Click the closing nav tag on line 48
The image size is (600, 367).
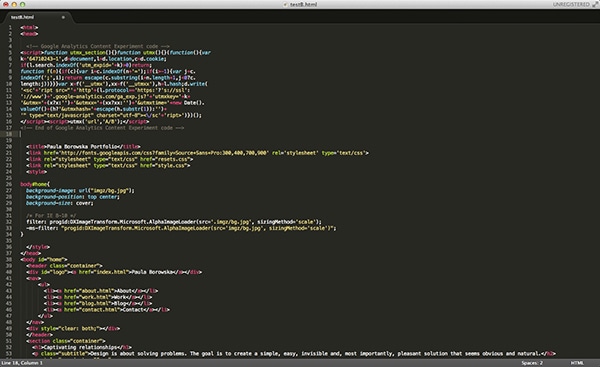[35, 322]
